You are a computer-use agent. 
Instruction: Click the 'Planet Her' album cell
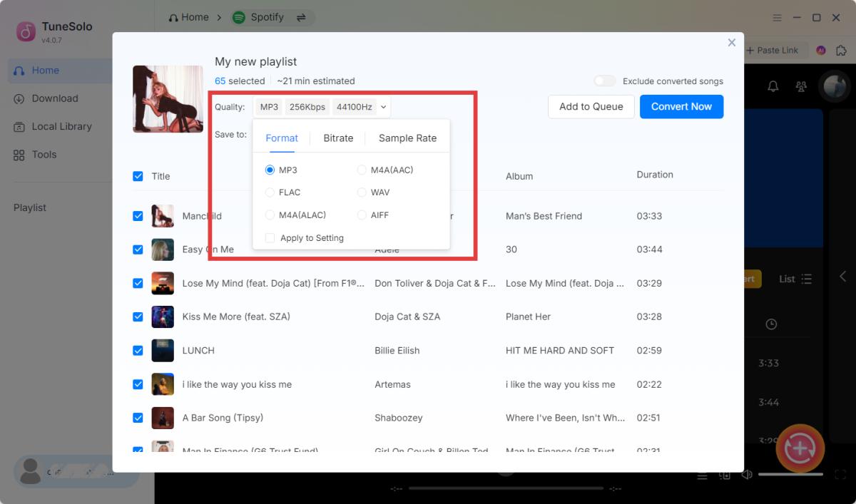[529, 317]
